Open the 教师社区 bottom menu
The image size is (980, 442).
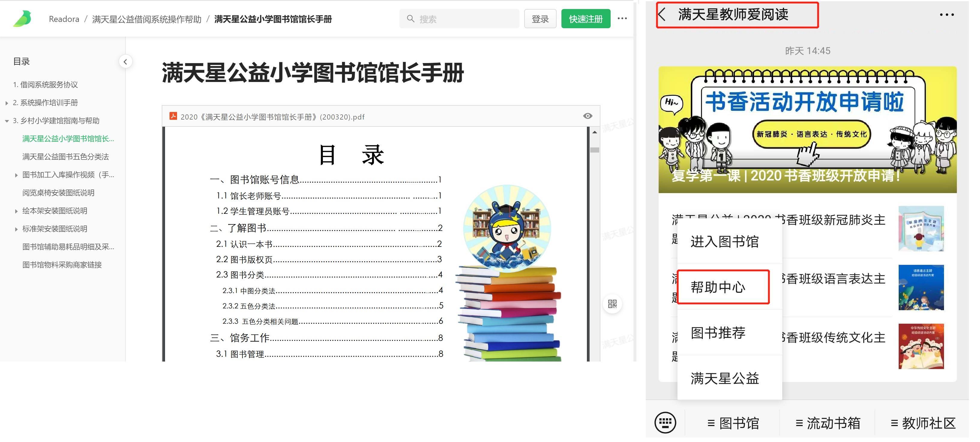[923, 422]
